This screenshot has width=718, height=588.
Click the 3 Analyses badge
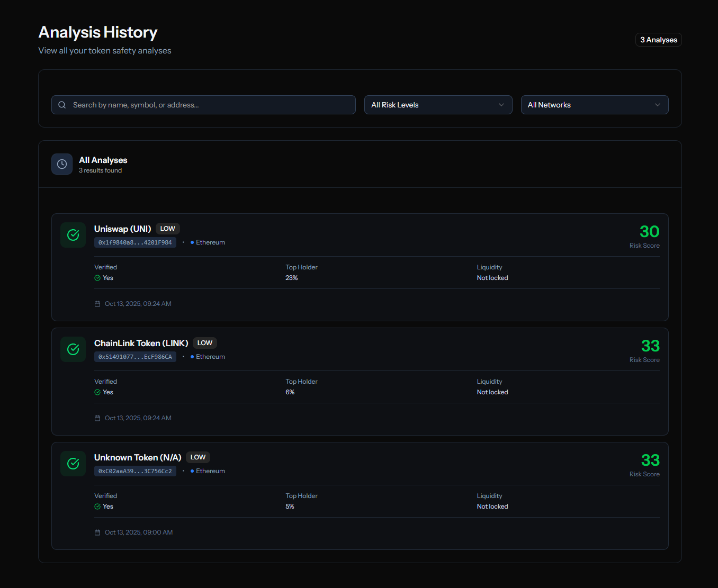click(658, 40)
